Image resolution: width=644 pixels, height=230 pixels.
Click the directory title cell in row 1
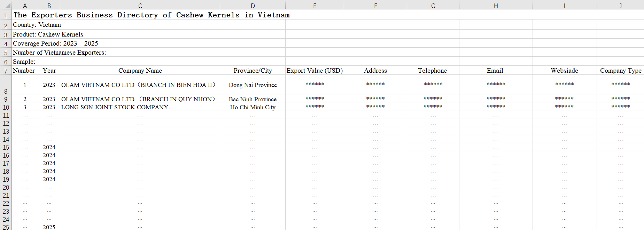point(151,15)
